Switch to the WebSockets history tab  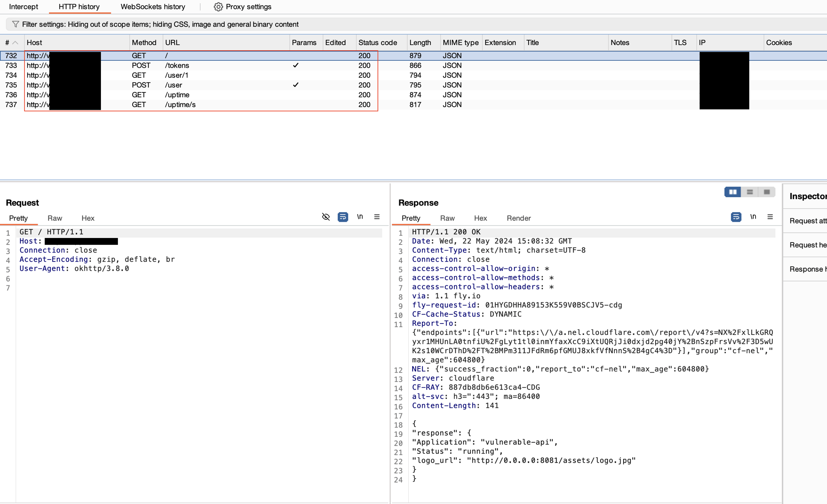pos(152,7)
